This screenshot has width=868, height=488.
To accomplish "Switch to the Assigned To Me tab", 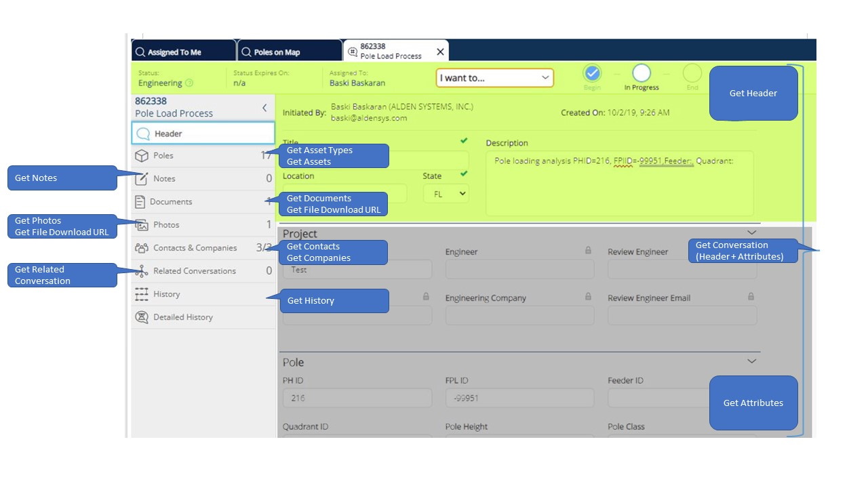I will point(183,52).
